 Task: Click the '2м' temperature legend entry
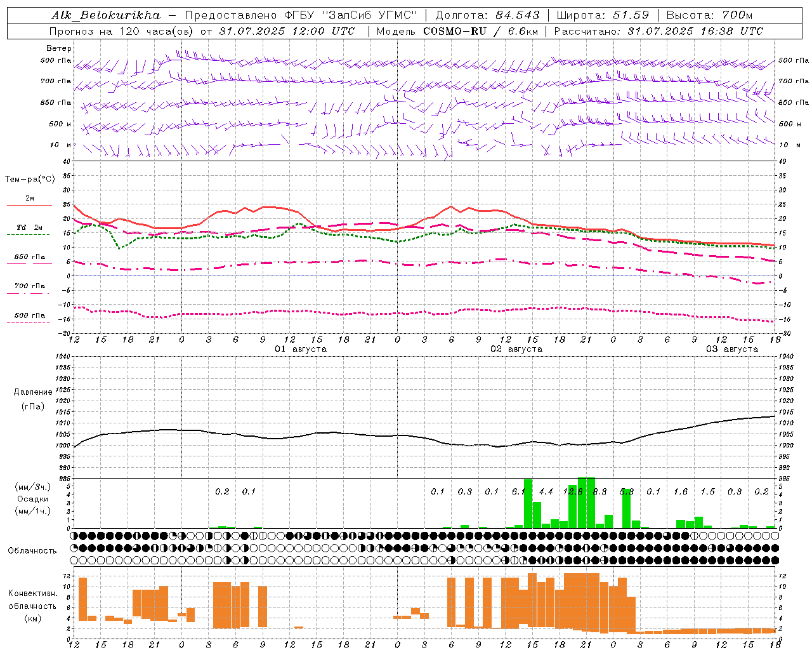point(30,199)
